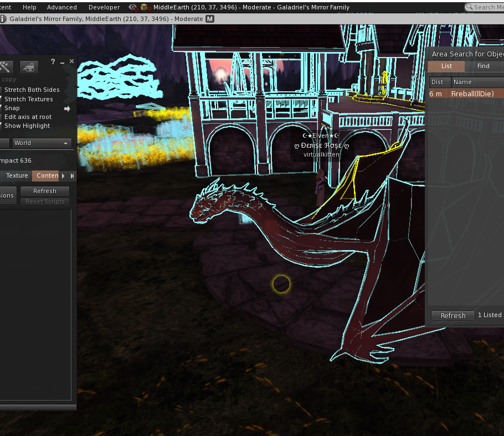Open the World coordinate dropdown

click(42, 143)
